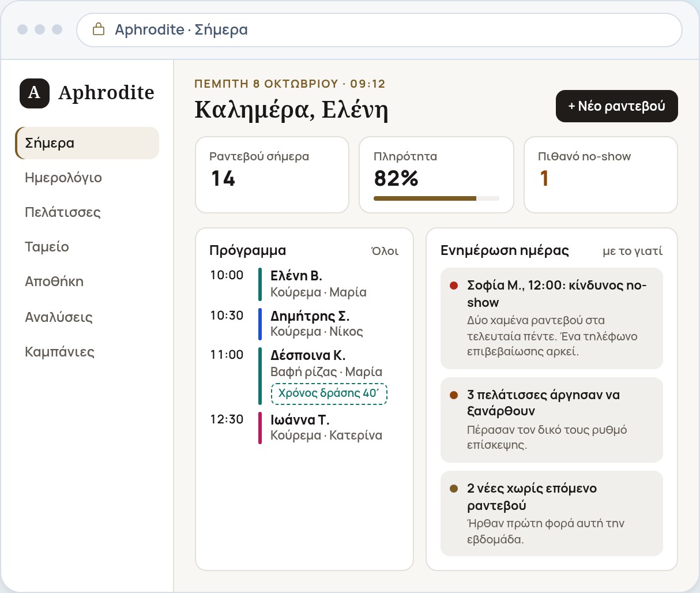Click the "Κούρεμα · Κατερίνα" service line
700x593 pixels.
pos(326,436)
